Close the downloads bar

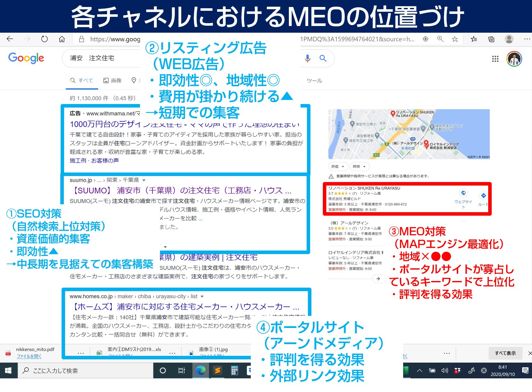click(x=529, y=353)
